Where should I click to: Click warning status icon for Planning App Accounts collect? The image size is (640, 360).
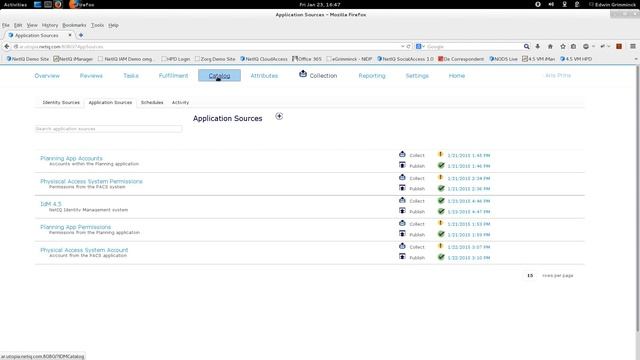[440, 154]
